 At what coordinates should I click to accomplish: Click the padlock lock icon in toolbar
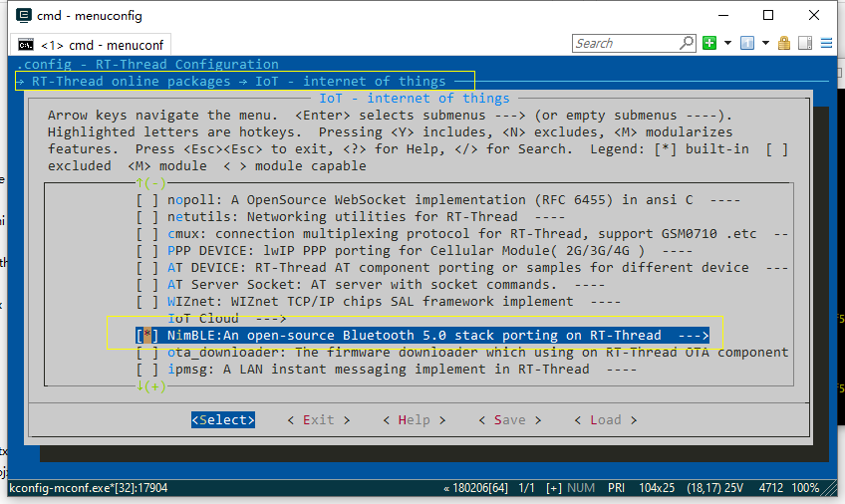click(x=784, y=43)
